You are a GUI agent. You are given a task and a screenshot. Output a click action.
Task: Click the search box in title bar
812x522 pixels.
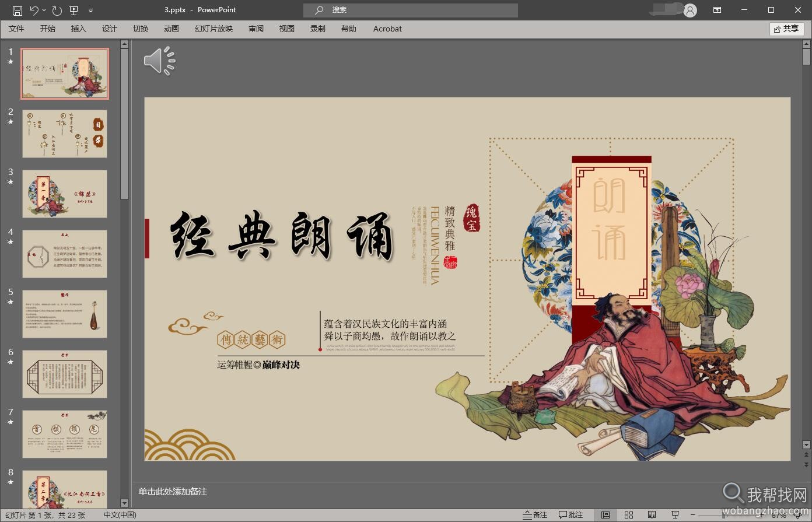[x=410, y=10]
